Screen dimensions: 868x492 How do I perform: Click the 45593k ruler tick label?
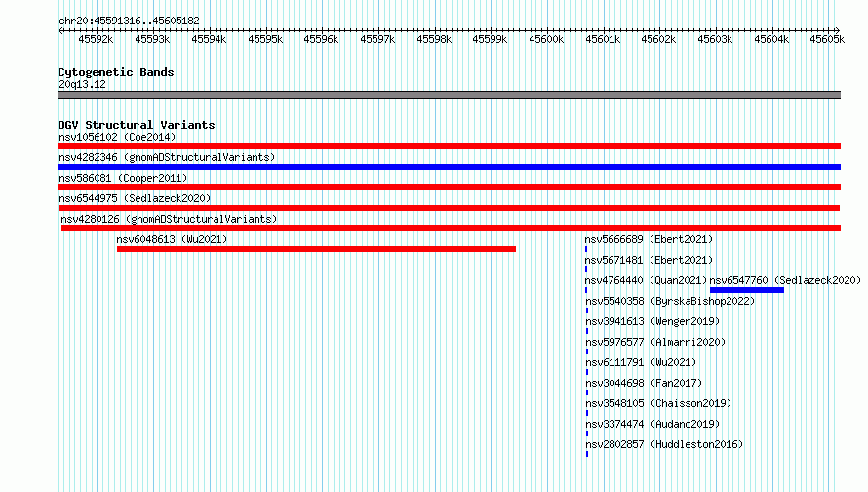coord(152,40)
